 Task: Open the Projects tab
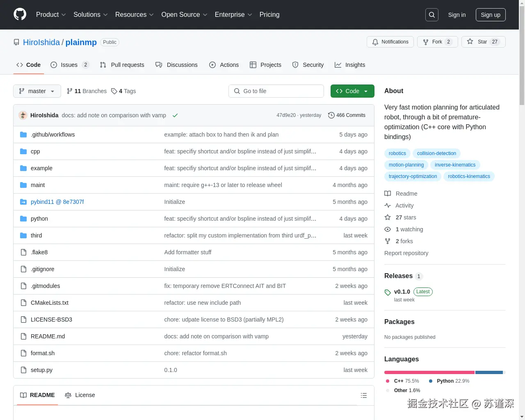266,65
